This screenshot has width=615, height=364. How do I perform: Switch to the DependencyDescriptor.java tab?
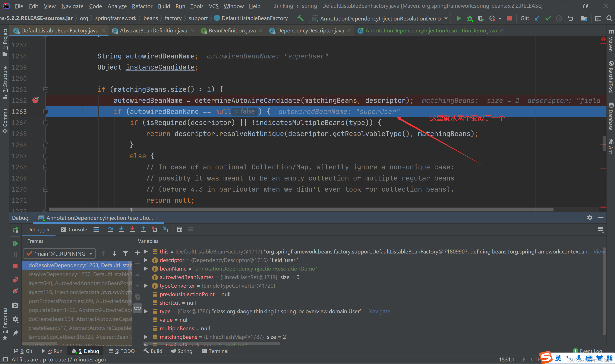(x=310, y=31)
